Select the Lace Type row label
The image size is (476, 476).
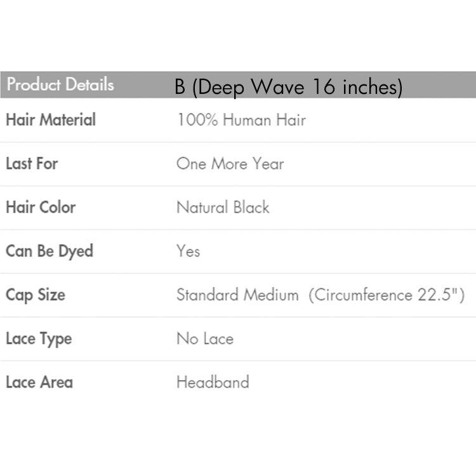click(39, 339)
